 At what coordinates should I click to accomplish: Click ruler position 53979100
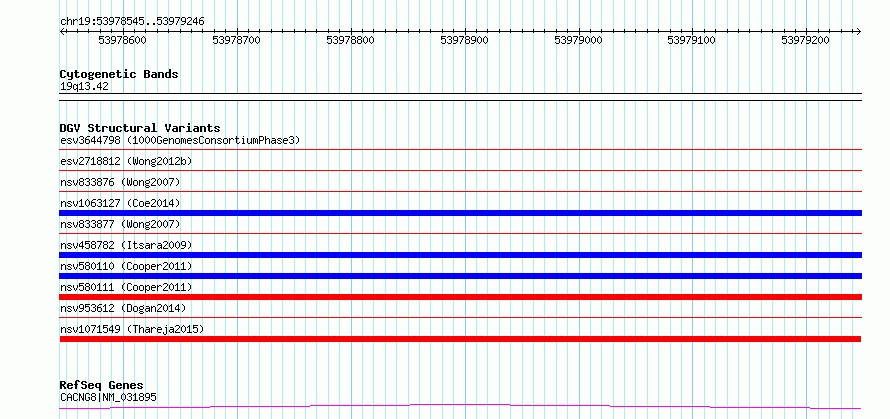pos(691,40)
